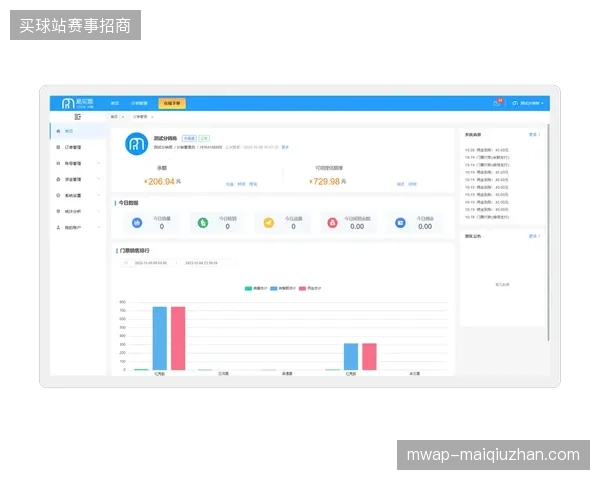The image size is (600, 480).
Task: Click the gear icon for system settings
Action: (x=58, y=195)
